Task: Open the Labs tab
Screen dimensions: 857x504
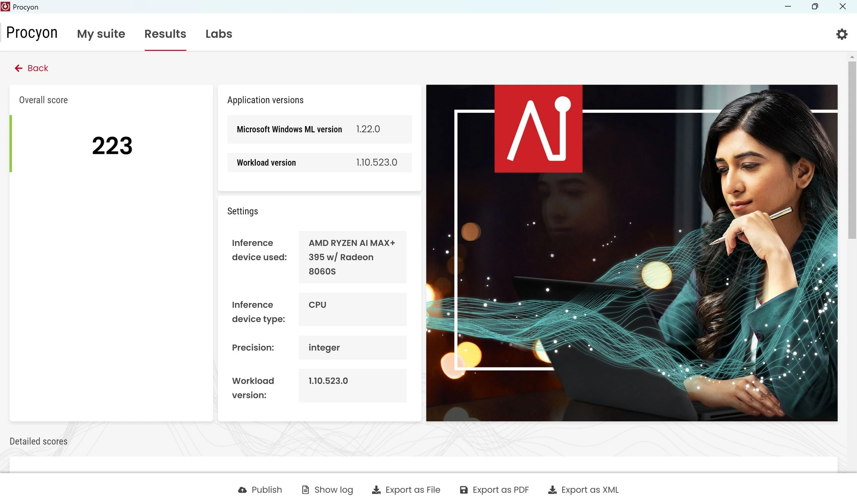Action: [219, 34]
